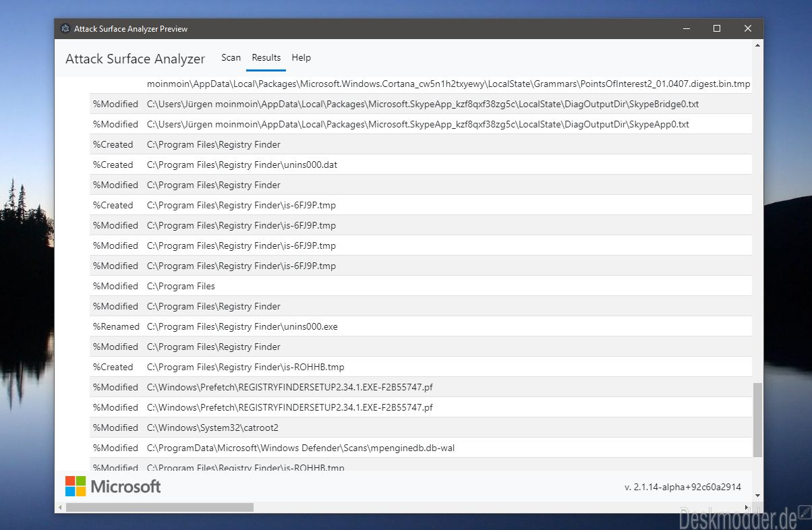The width and height of the screenshot is (812, 530).
Task: Click the horizontal scrollbar thumb
Action: 160,507
